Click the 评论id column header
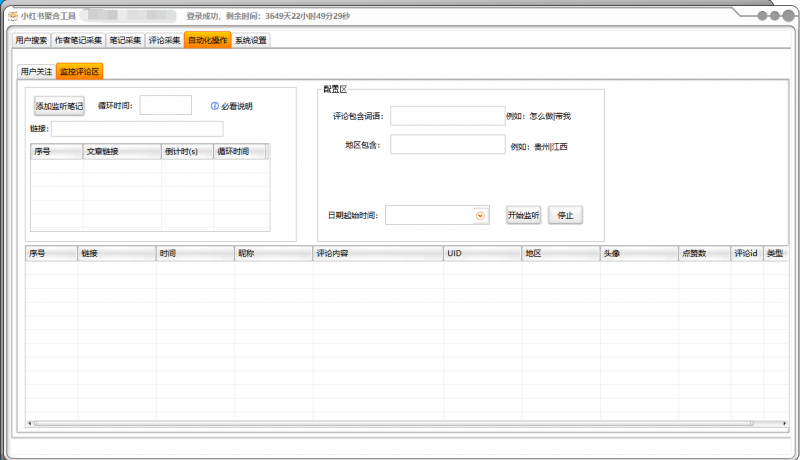Viewport: 800px width, 460px height. coord(746,253)
